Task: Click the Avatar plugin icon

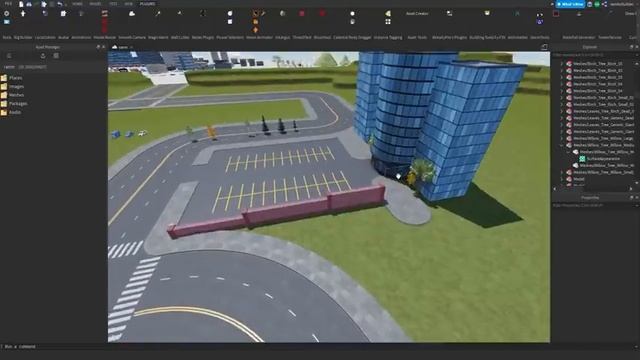Action: click(x=63, y=13)
